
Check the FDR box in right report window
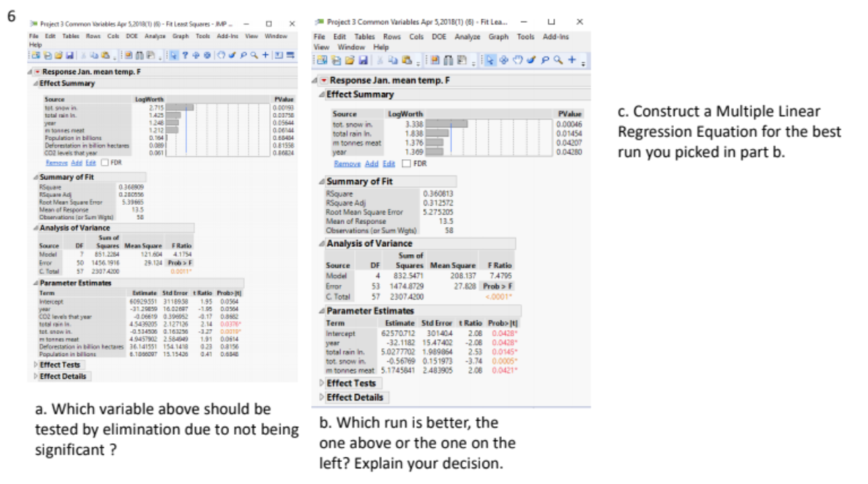405,163
